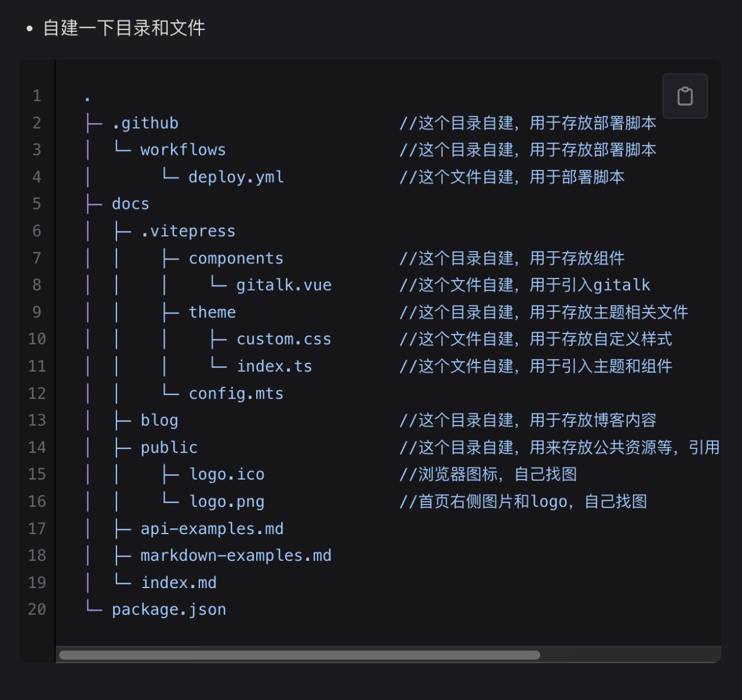Click the docs folder entry

(130, 204)
